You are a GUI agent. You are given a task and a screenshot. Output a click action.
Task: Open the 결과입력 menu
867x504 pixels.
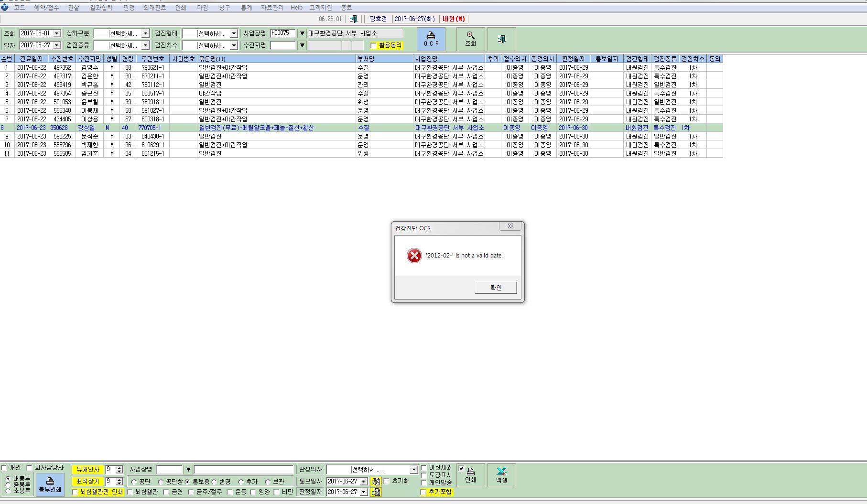click(x=101, y=8)
